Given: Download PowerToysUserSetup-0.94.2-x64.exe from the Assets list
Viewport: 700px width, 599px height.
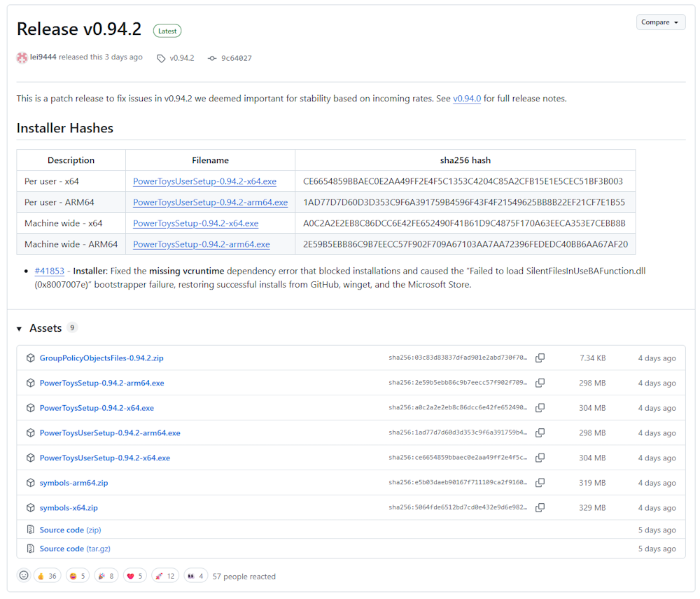Looking at the screenshot, I should [105, 458].
